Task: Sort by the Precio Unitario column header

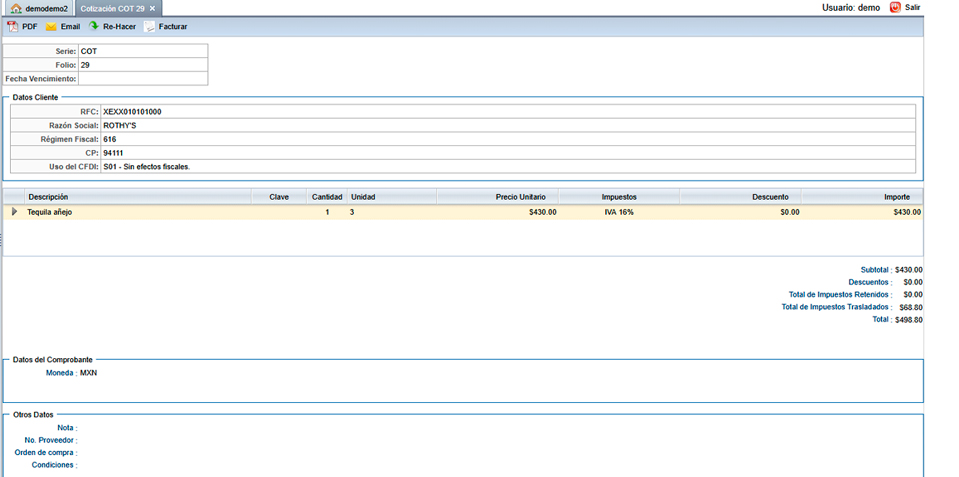Action: 520,197
